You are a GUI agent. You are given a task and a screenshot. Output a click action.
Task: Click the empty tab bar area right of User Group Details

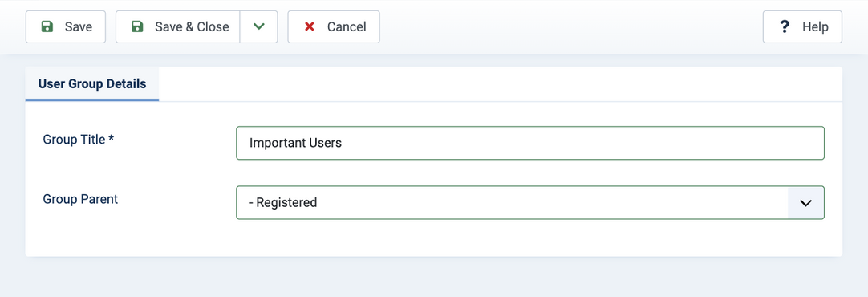(x=501, y=84)
